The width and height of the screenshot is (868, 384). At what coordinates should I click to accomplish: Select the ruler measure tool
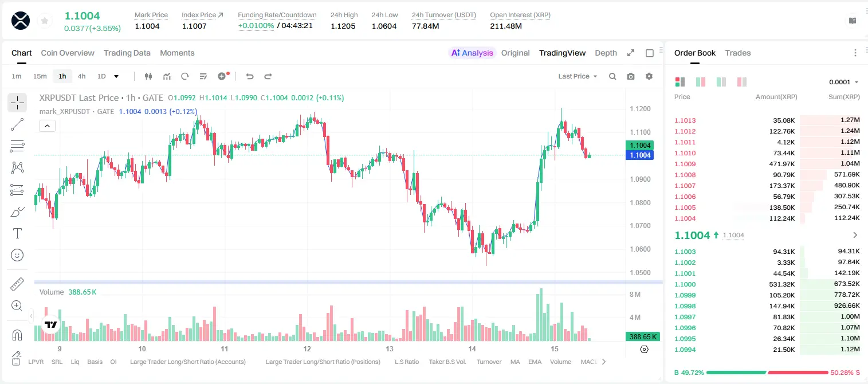(x=17, y=284)
